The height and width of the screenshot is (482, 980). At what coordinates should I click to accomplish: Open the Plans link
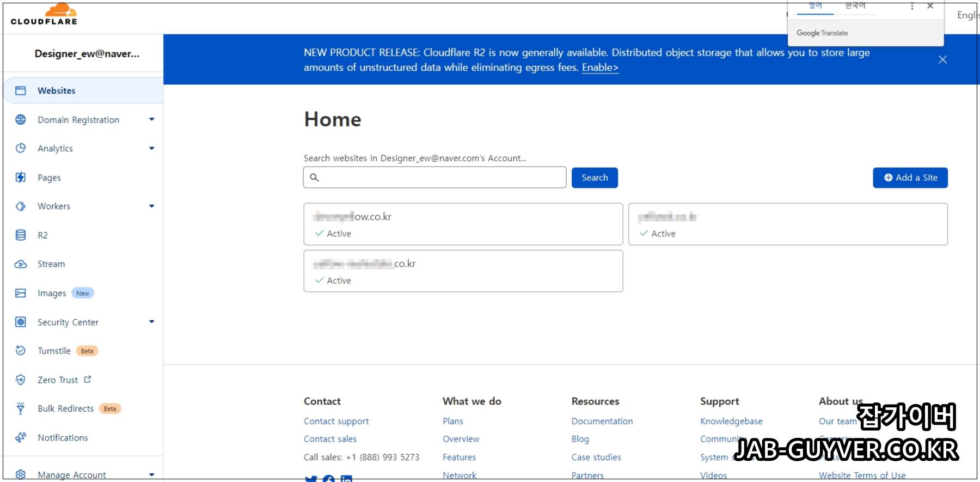click(x=453, y=421)
